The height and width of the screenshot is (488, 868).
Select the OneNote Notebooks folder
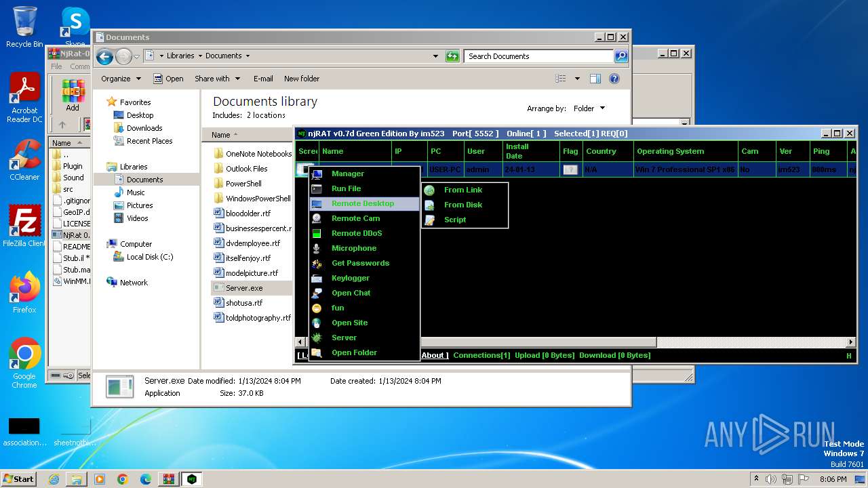point(258,154)
